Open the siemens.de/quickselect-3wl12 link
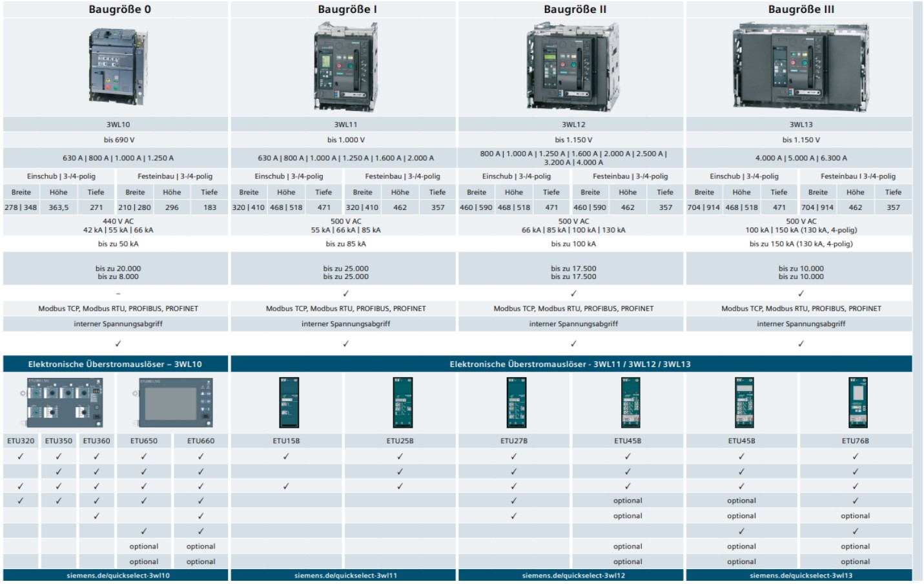This screenshot has width=924, height=584. pyautogui.click(x=573, y=576)
